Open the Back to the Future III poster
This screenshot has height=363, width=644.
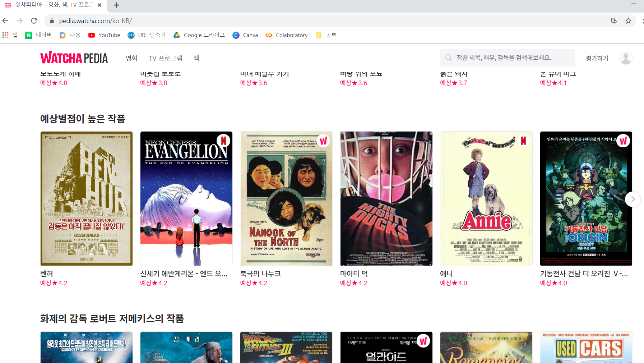pos(286,347)
